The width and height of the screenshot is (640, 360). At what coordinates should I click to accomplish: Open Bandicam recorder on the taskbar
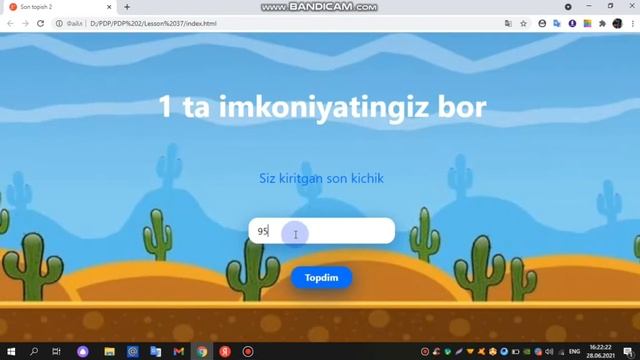[x=248, y=351]
